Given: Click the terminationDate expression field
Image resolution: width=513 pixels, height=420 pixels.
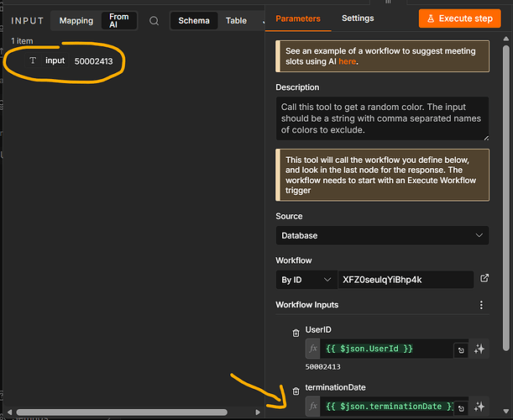Looking at the screenshot, I should pyautogui.click(x=387, y=407).
